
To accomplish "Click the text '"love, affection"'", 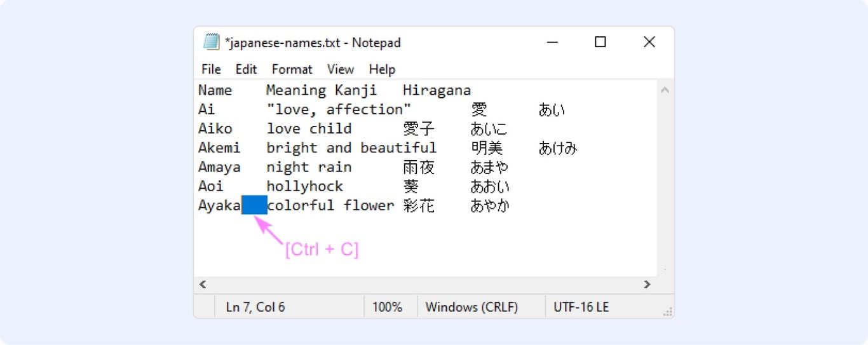I will coord(339,109).
